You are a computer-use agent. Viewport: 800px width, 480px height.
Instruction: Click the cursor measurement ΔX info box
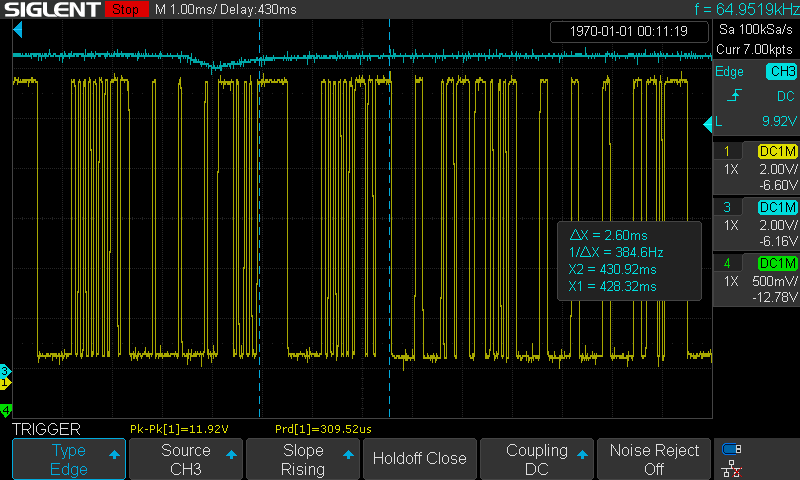pos(628,261)
